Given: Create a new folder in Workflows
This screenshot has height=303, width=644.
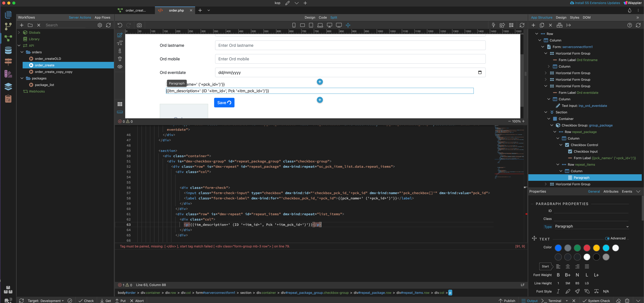Looking at the screenshot, I should click(30, 25).
